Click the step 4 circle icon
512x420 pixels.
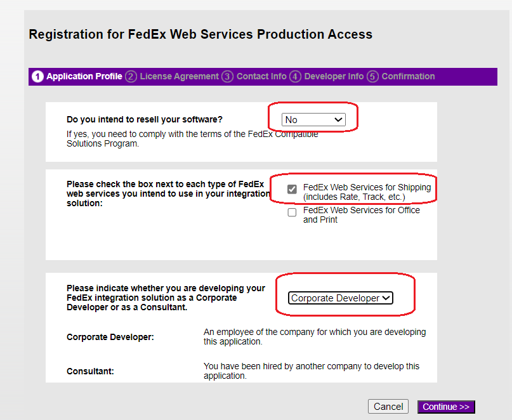(x=295, y=77)
